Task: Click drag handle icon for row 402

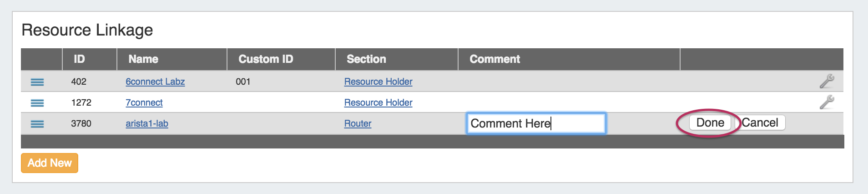Action: tap(37, 82)
